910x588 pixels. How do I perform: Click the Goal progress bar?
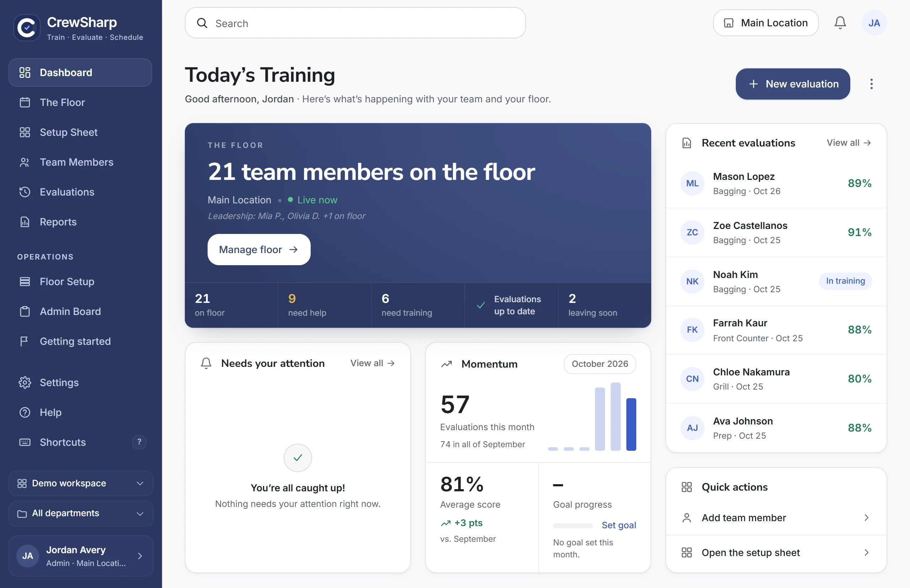[x=573, y=526]
